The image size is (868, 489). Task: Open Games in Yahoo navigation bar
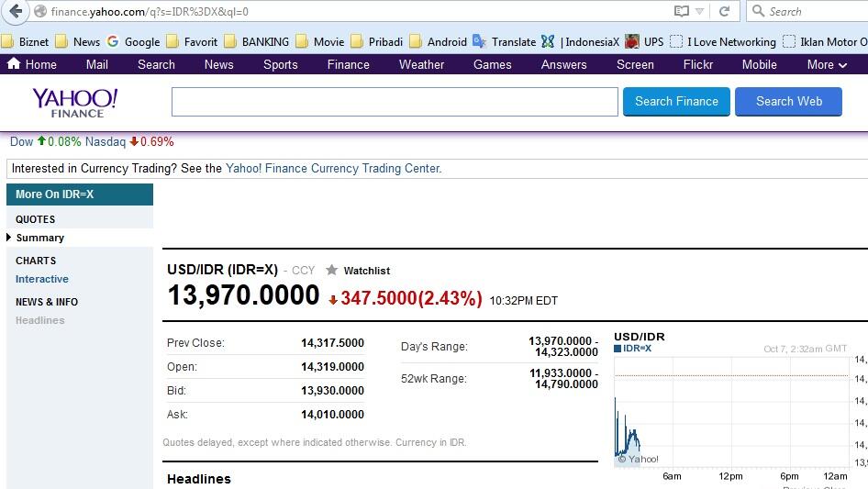[x=492, y=64]
